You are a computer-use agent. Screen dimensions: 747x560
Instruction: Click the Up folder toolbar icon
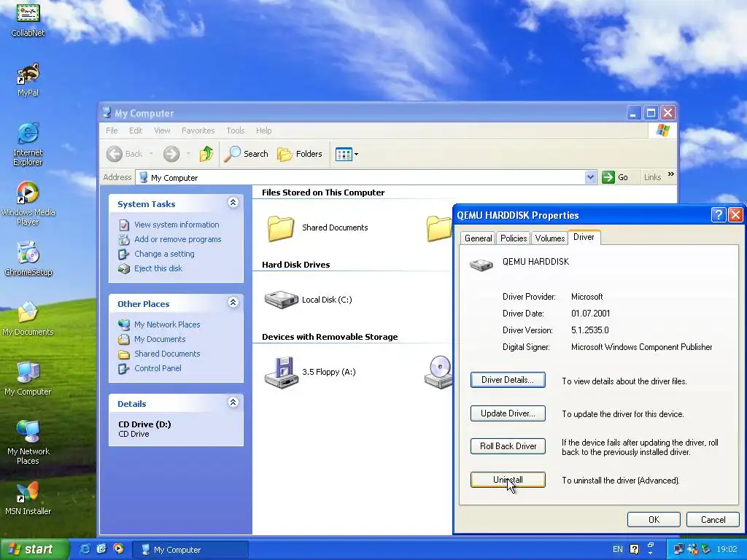pyautogui.click(x=206, y=154)
